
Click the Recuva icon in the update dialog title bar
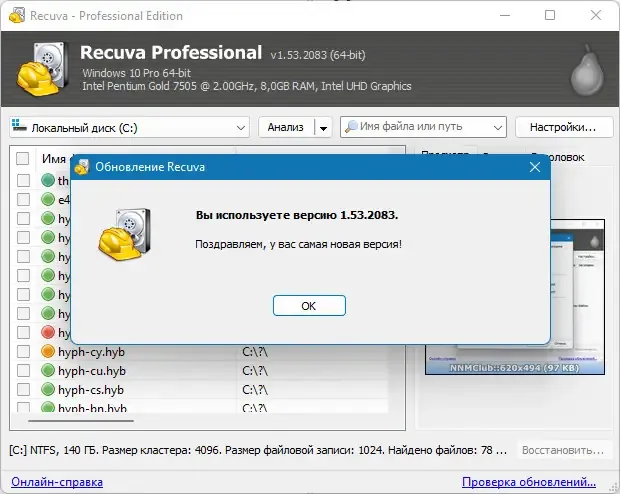(x=82, y=167)
